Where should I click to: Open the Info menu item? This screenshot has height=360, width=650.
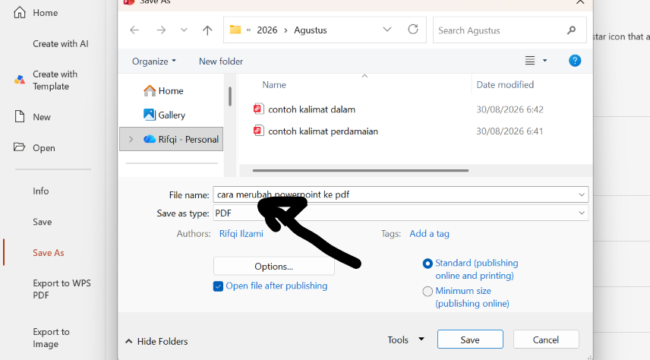pos(41,191)
